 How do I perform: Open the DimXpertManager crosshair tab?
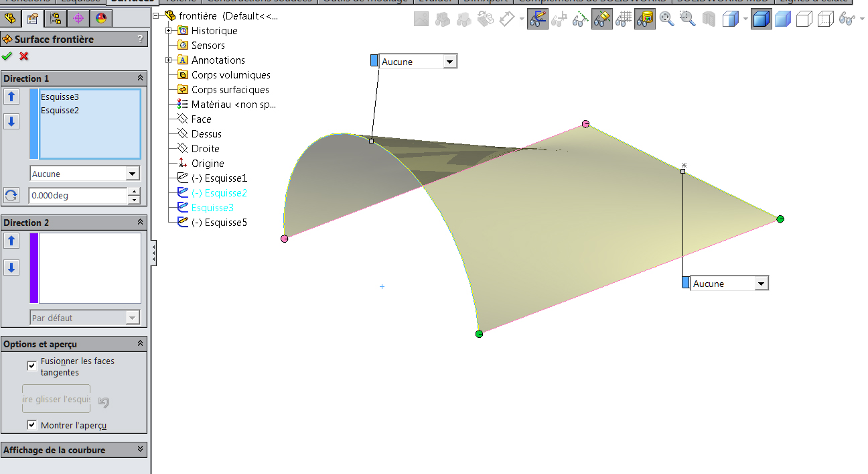point(78,18)
